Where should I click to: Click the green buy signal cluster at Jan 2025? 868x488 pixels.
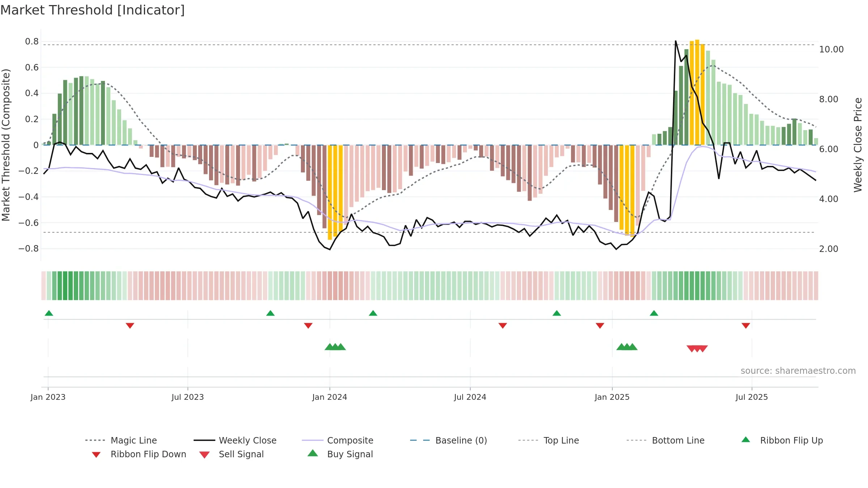pyautogui.click(x=627, y=347)
